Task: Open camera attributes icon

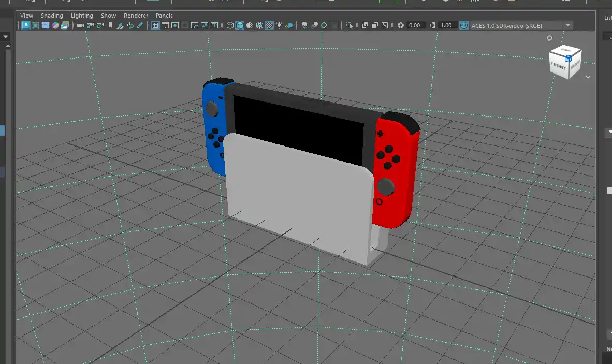Action: tap(100, 25)
